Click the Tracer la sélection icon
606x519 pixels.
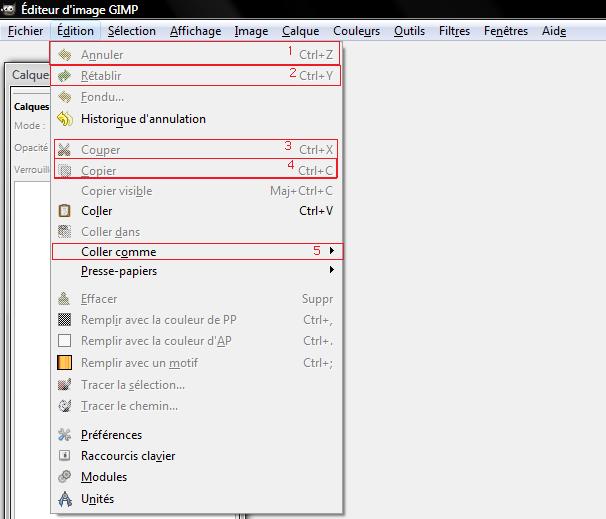pos(65,385)
